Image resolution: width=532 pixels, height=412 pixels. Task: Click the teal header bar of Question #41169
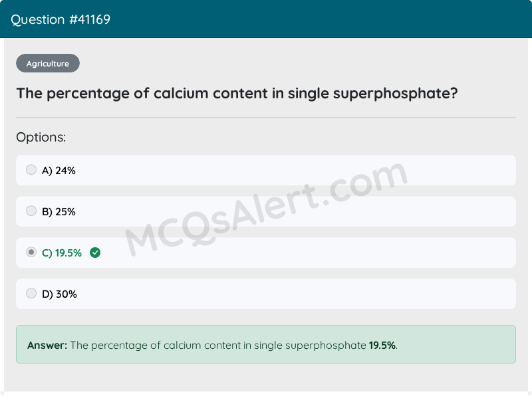click(x=266, y=19)
